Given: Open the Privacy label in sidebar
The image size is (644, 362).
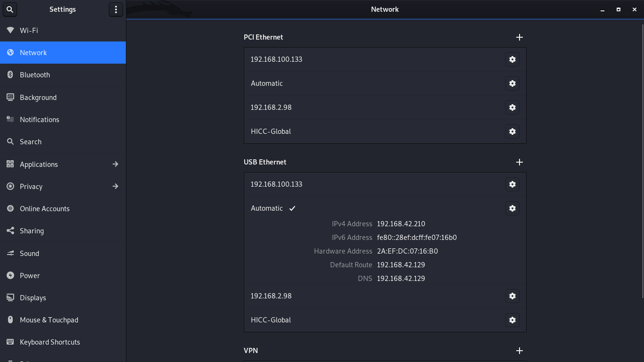Looking at the screenshot, I should 31,187.
